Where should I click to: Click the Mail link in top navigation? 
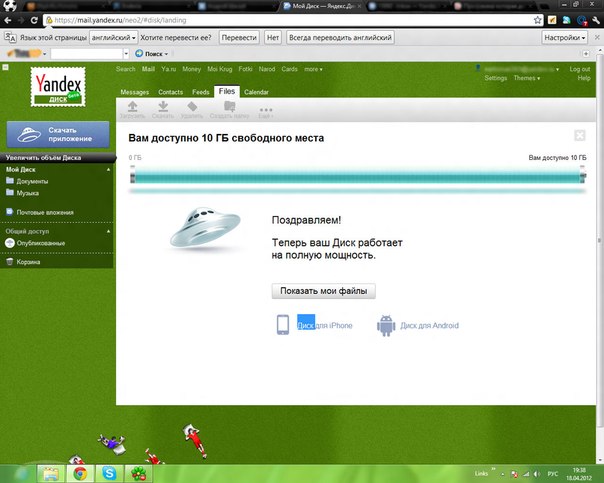(x=148, y=69)
